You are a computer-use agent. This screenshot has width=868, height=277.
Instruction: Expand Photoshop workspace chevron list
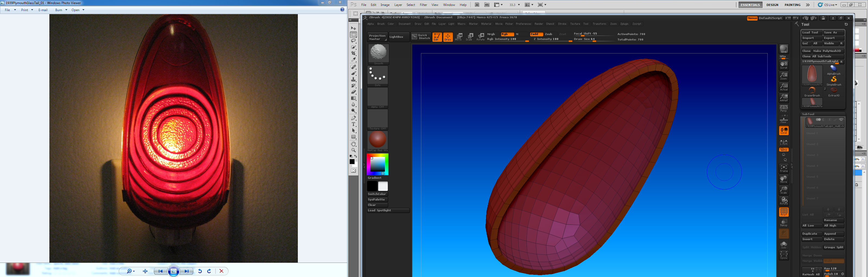[808, 5]
